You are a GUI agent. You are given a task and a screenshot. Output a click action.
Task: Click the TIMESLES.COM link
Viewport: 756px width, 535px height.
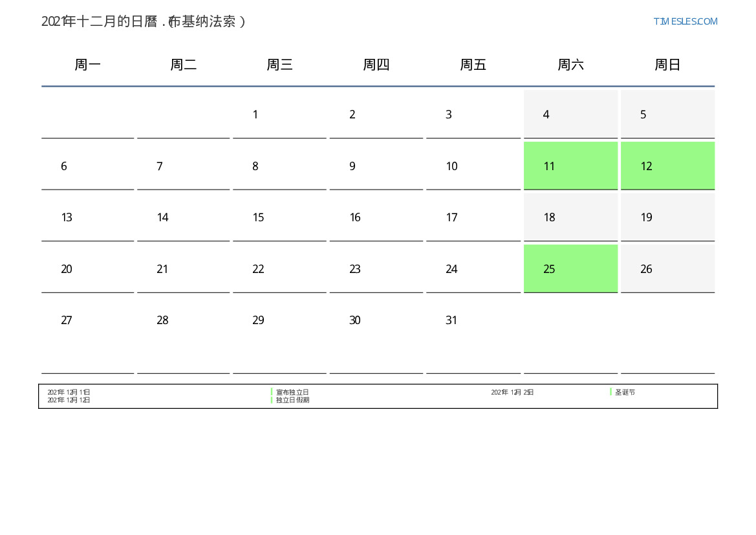pyautogui.click(x=685, y=21)
